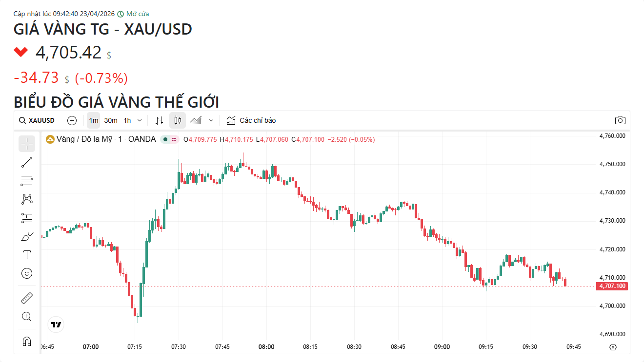This screenshot has width=644, height=362.
Task: Open the emoji icons tool
Action: click(x=27, y=273)
